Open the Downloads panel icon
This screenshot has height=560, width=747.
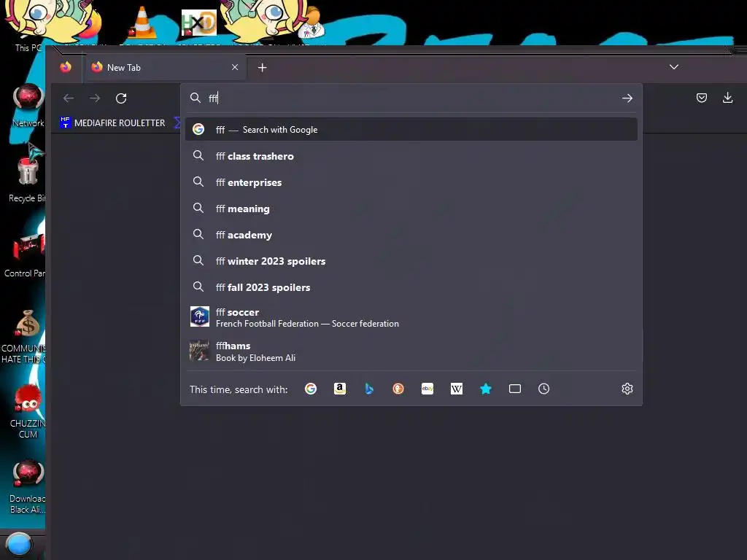pos(727,98)
